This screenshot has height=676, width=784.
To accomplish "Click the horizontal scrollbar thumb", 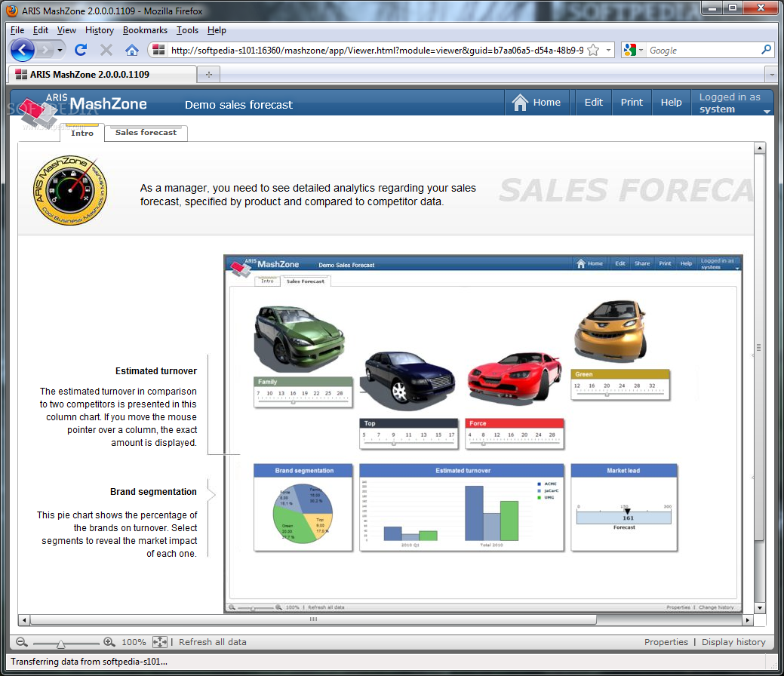I will tap(313, 619).
